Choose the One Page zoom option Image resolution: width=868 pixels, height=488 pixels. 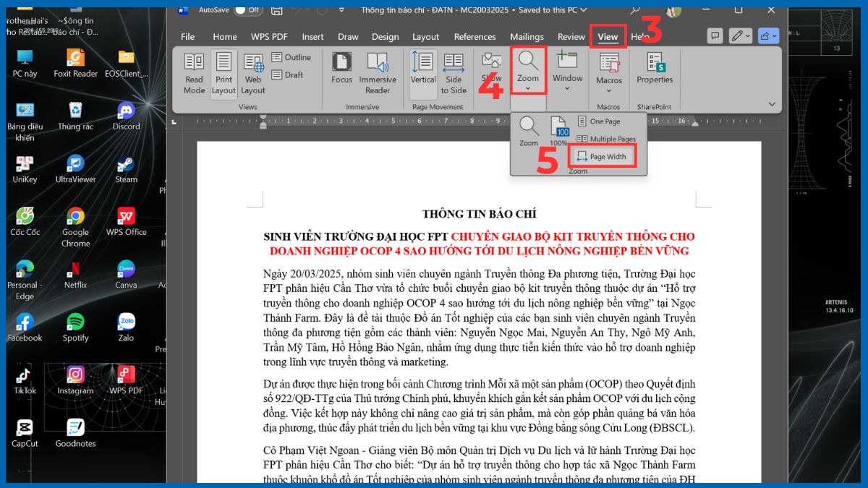(601, 121)
